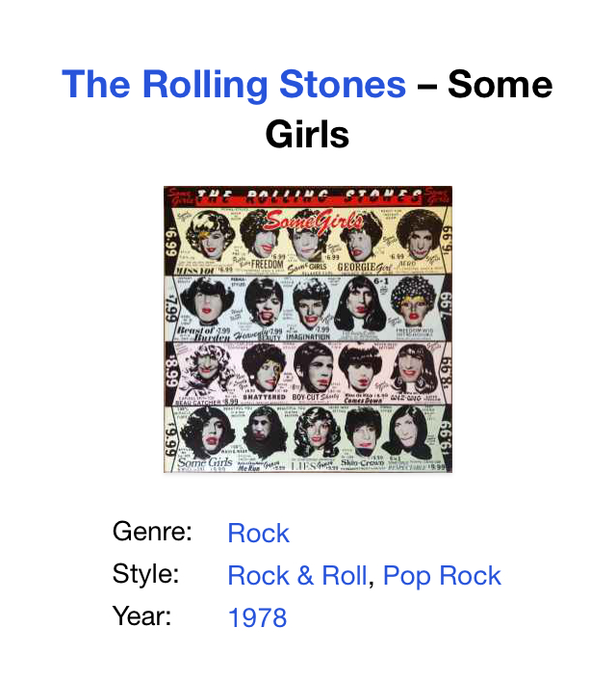Click the Style: label

145,573
